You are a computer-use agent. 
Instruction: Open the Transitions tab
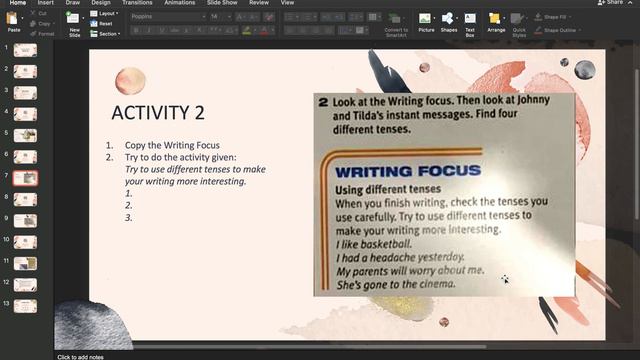[137, 3]
